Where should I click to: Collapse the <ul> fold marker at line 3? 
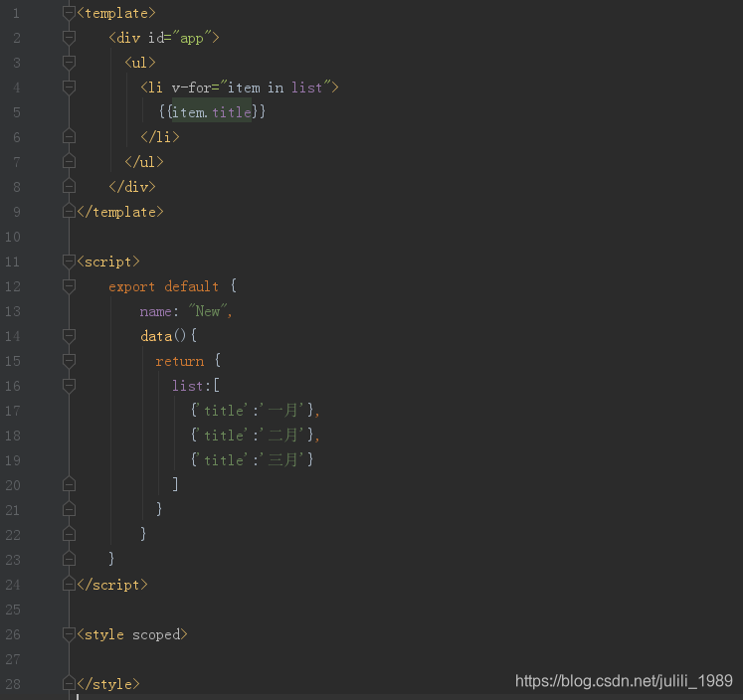click(69, 63)
